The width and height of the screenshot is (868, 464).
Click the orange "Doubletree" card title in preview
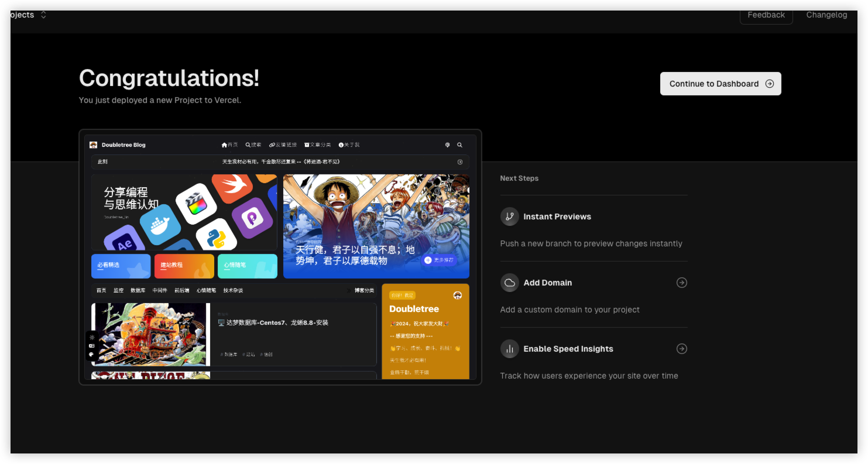[x=414, y=309]
